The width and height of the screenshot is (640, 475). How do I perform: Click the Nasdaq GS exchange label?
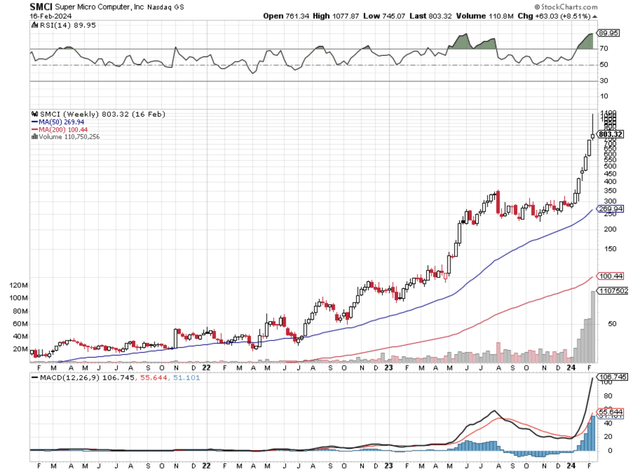click(x=165, y=7)
